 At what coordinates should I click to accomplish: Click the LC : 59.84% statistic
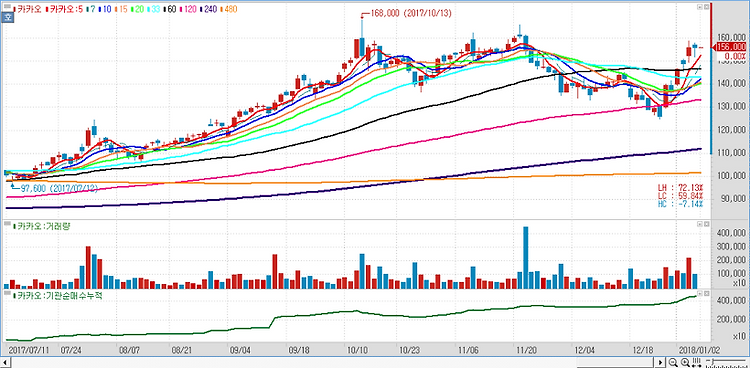[681, 196]
